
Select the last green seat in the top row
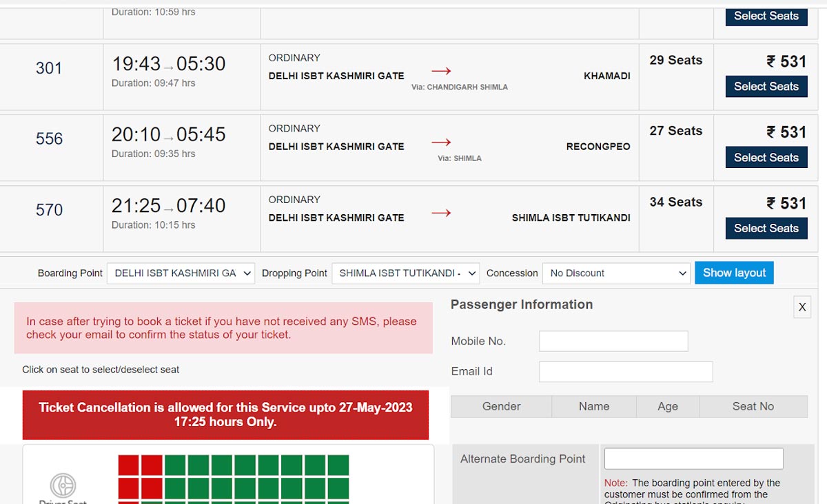338,465
